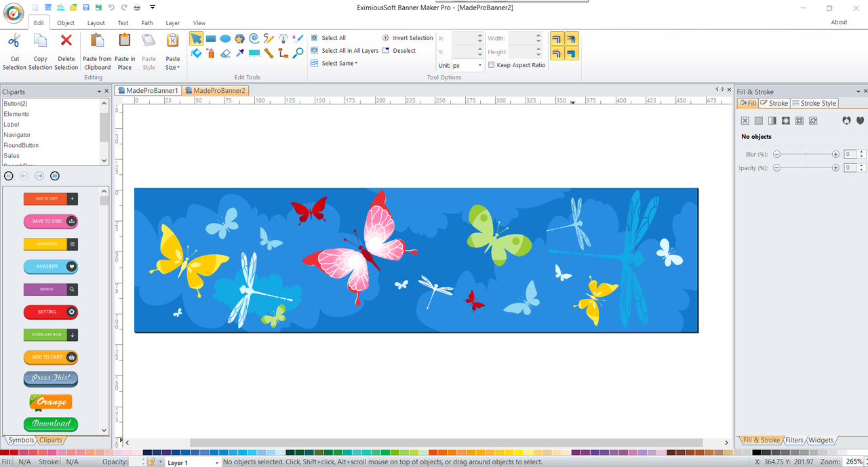Toggle top-left rounded corner option button
The height and width of the screenshot is (467, 868).
coord(557,39)
